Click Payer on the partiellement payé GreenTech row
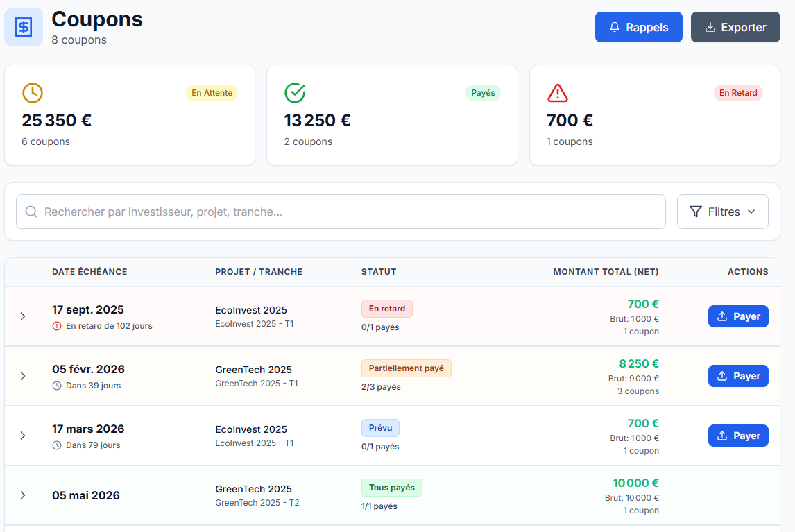 click(738, 375)
